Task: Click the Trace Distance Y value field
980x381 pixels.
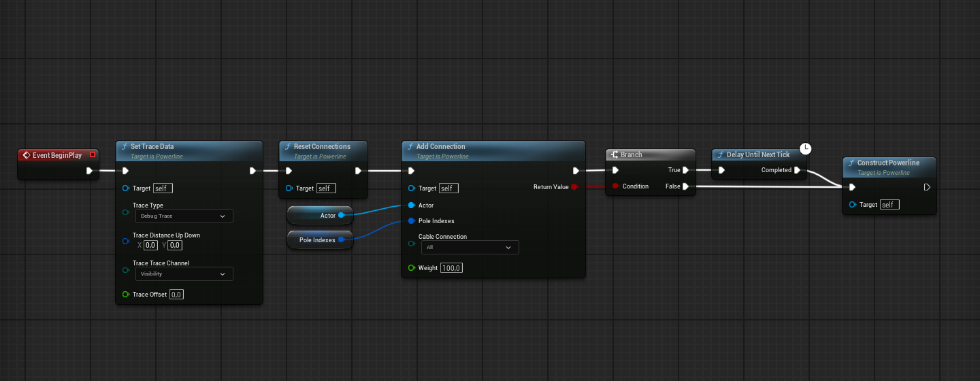Action: (175, 245)
